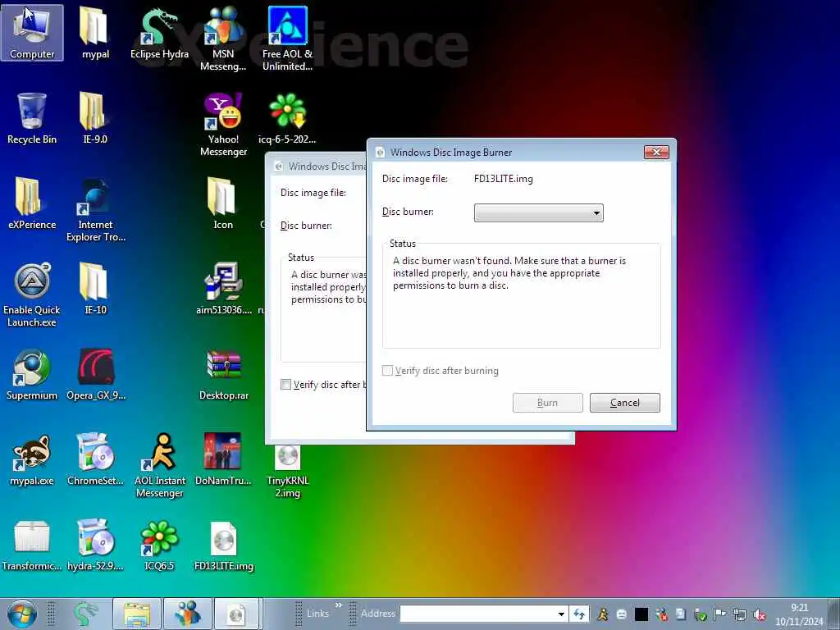Open the Explorer folder taskbar button
840x630 pixels.
point(137,614)
